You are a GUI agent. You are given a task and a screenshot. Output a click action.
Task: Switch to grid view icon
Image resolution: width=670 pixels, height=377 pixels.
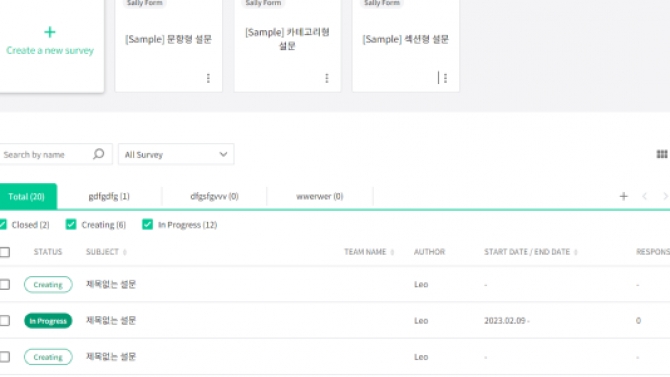pos(662,154)
